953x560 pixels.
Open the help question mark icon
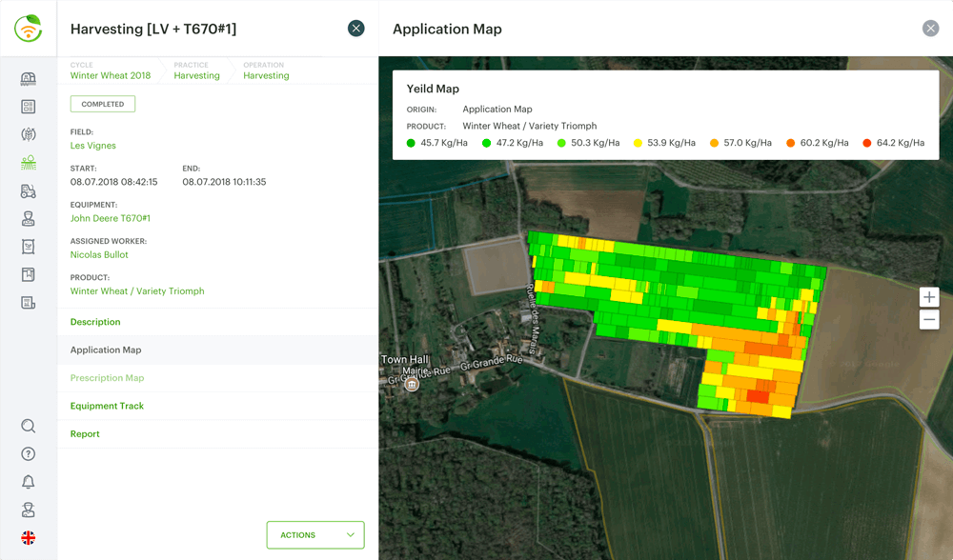click(29, 454)
